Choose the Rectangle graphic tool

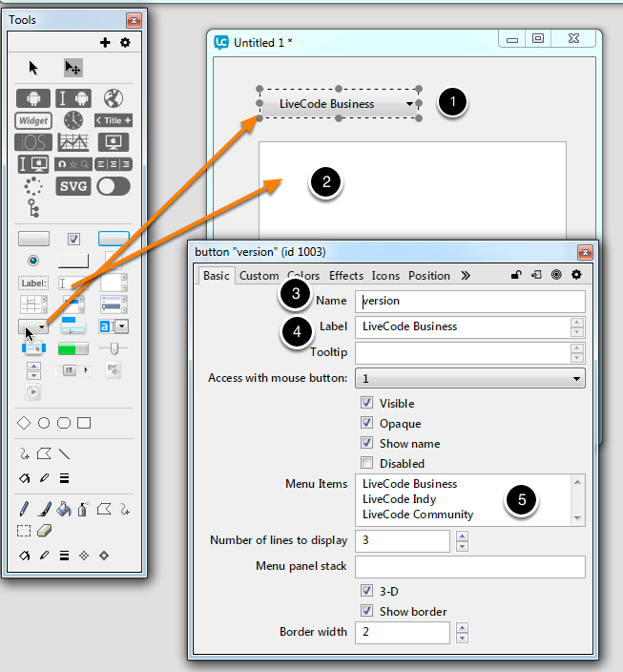pyautogui.click(x=84, y=423)
